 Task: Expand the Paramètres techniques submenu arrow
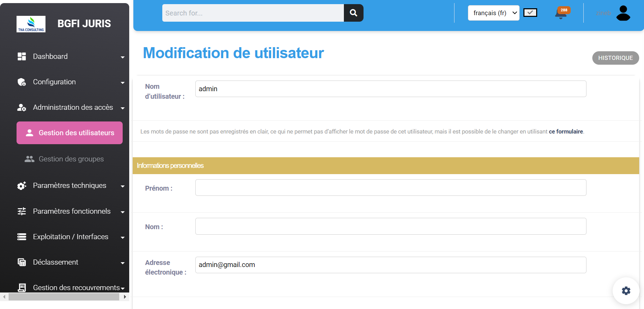(x=123, y=186)
